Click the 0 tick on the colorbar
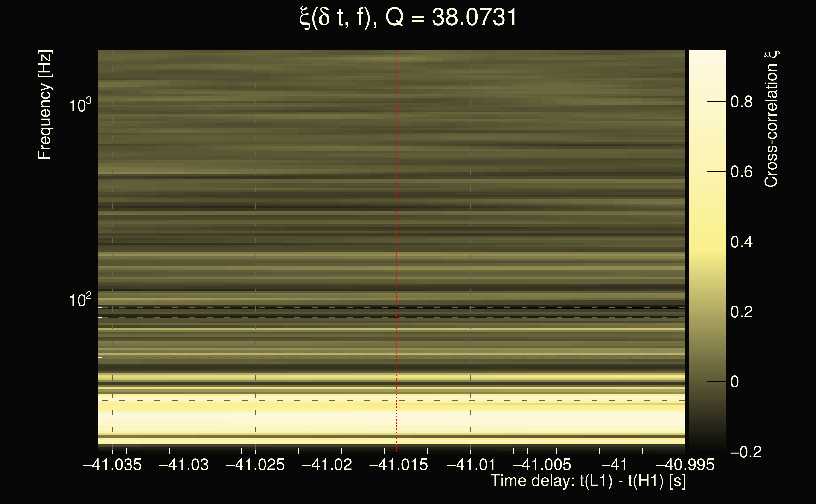Screen dimensions: 816x504 coord(735,382)
